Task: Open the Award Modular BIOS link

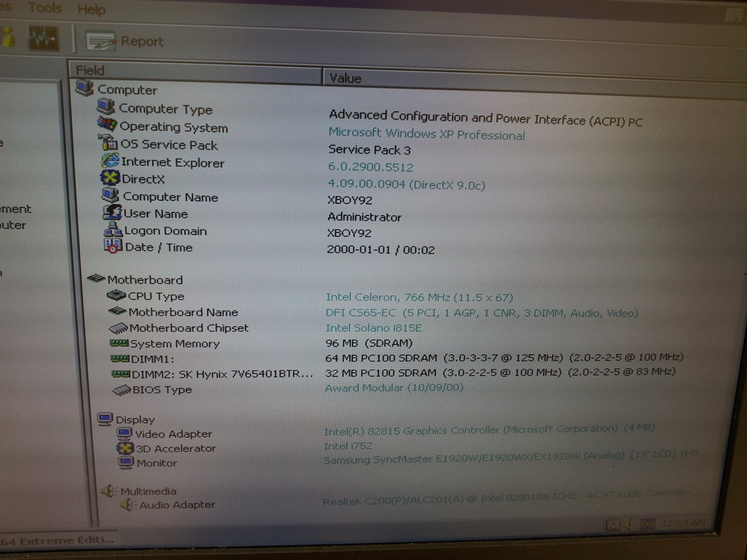Action: tap(394, 388)
